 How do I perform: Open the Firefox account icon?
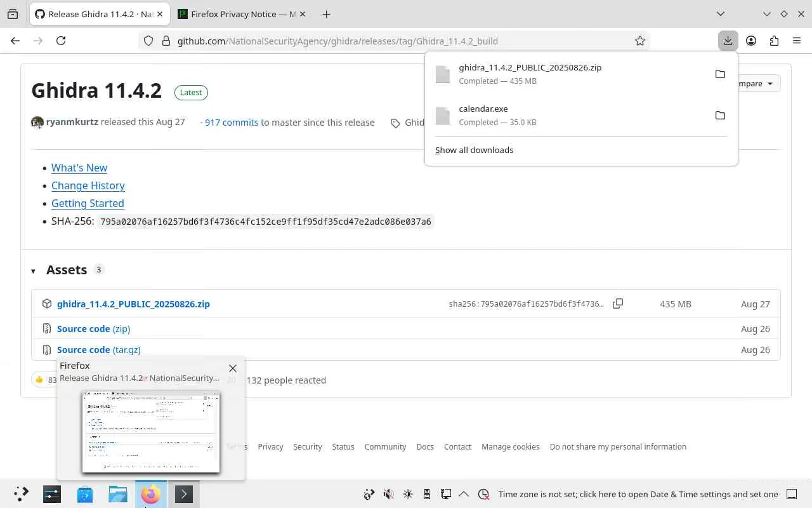pos(751,41)
